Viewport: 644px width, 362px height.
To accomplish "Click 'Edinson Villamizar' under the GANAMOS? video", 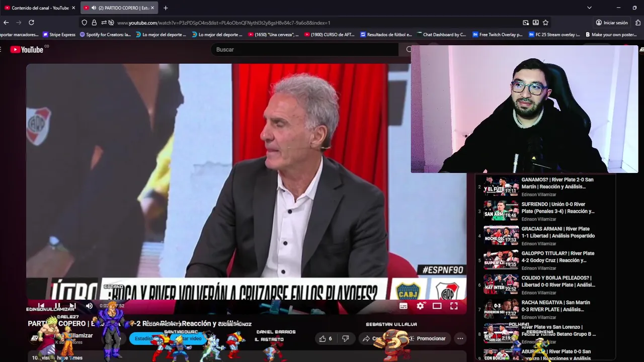I will 538,195.
